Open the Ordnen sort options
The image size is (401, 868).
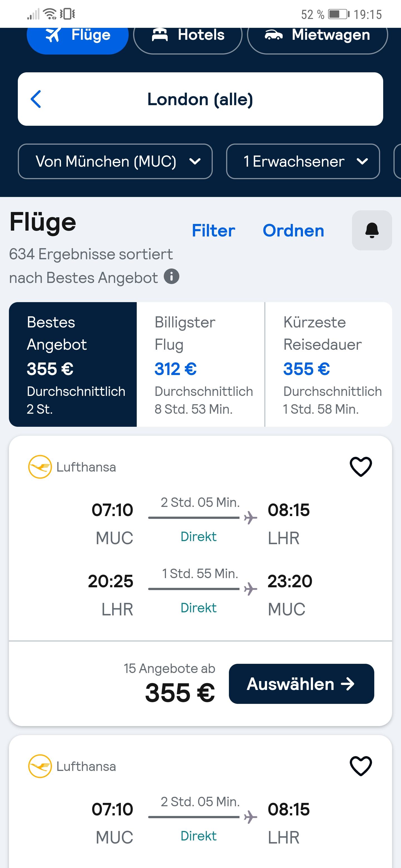[293, 231]
